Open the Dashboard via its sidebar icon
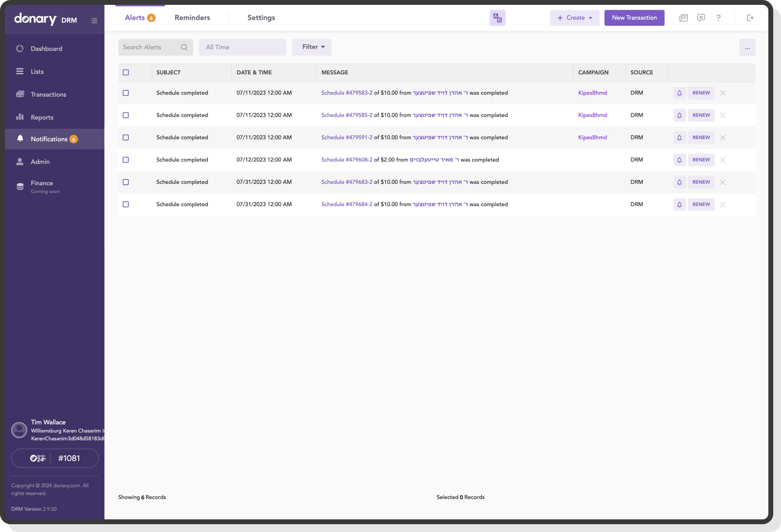This screenshot has height=532, width=781. click(19, 48)
